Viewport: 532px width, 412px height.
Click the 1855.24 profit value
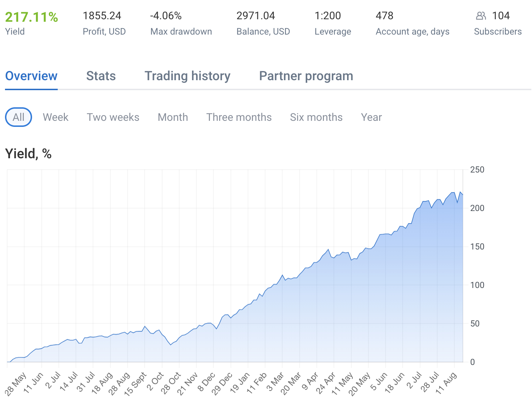tap(102, 16)
